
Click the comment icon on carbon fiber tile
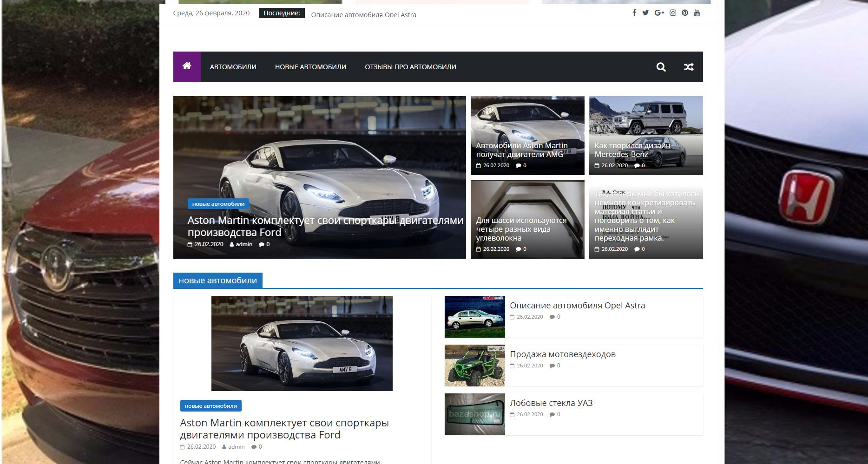point(519,249)
